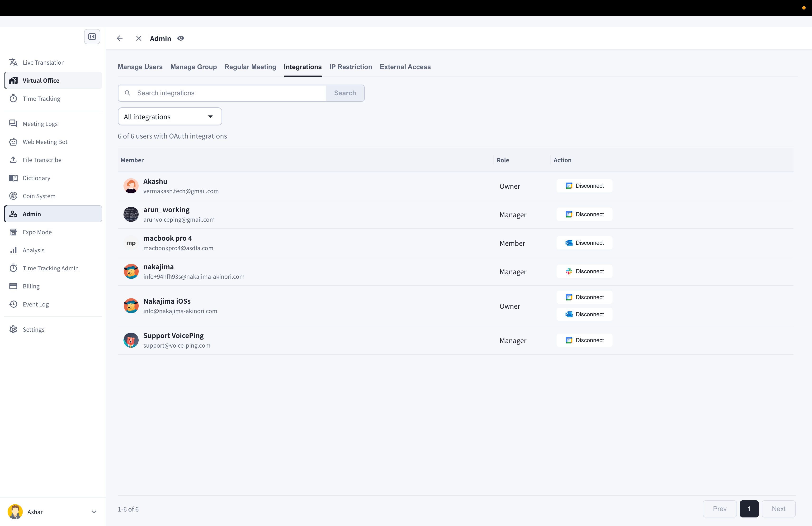Open Analysis bar chart icon
Image resolution: width=812 pixels, height=526 pixels.
pos(13,250)
